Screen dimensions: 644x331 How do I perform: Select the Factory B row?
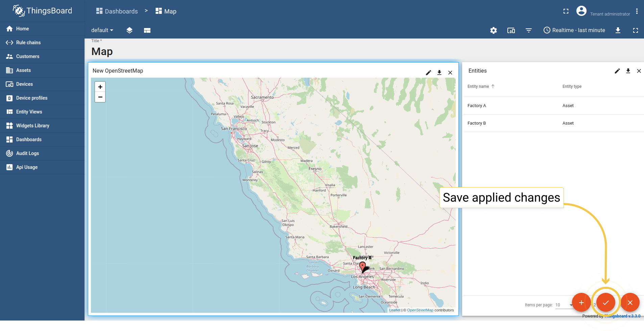(553, 123)
